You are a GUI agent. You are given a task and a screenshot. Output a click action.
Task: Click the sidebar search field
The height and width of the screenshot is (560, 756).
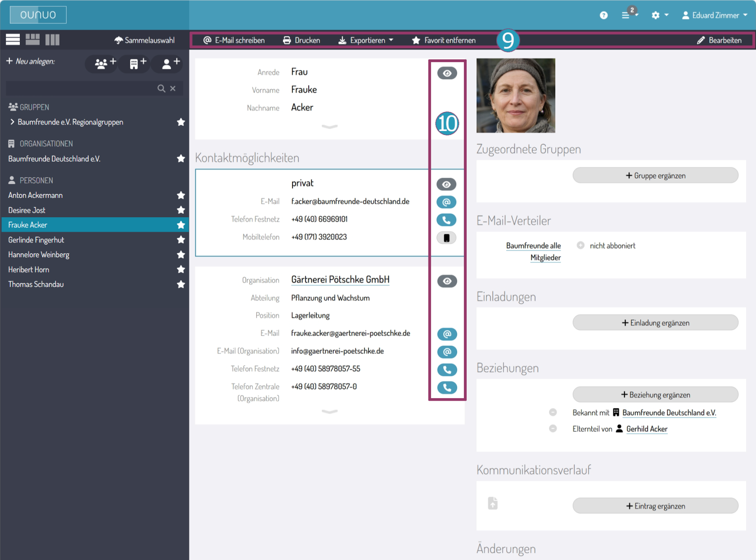pyautogui.click(x=81, y=88)
